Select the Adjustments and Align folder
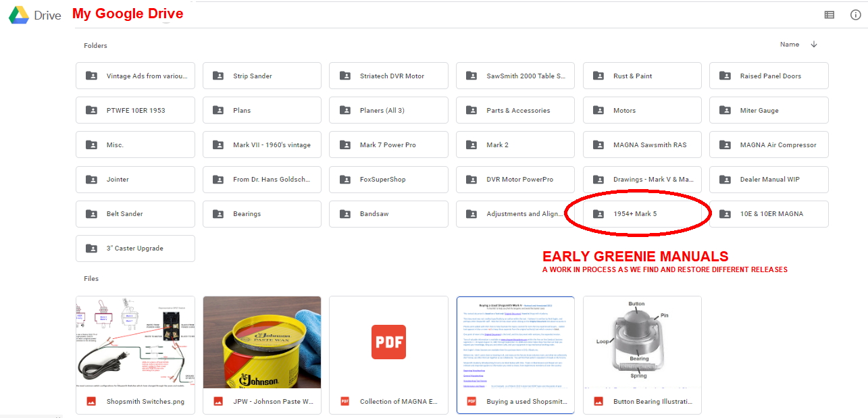The width and height of the screenshot is (868, 418). (515, 213)
